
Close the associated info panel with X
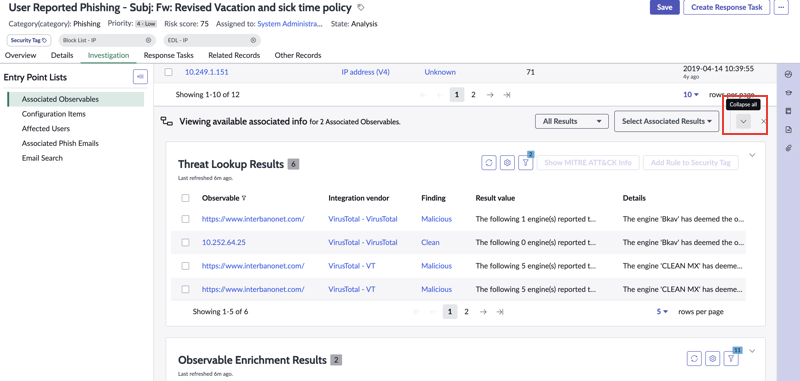click(x=763, y=121)
